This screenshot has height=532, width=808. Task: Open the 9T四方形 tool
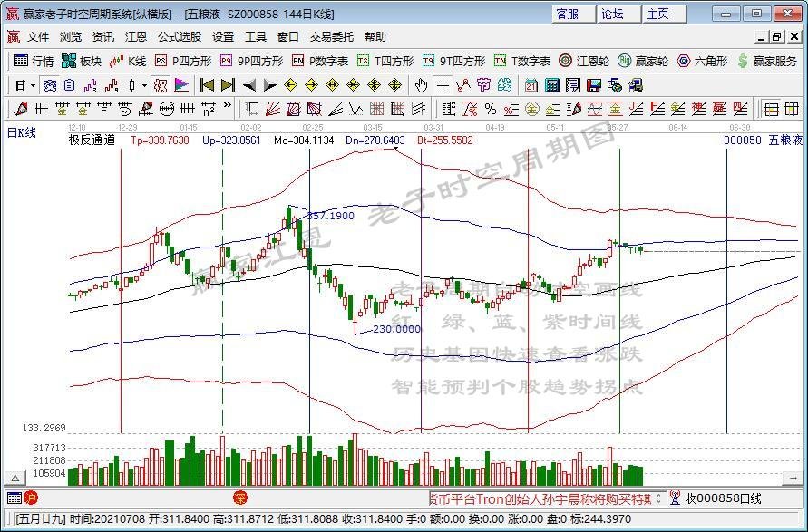pos(453,62)
